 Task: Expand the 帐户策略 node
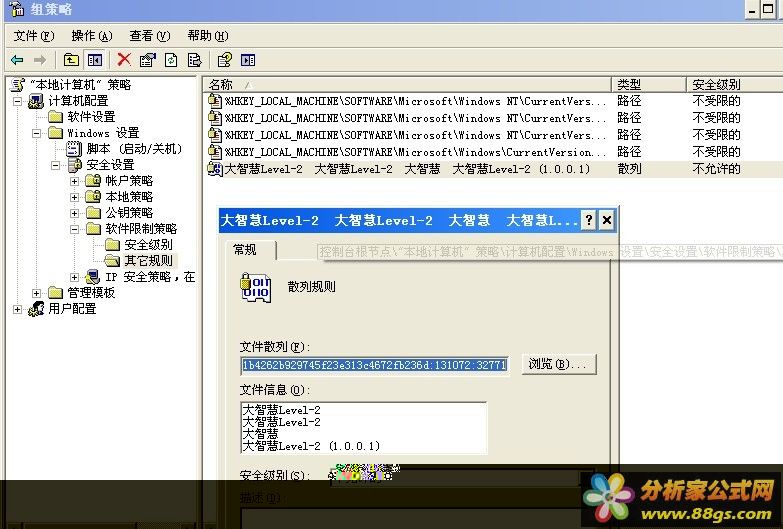[74, 181]
